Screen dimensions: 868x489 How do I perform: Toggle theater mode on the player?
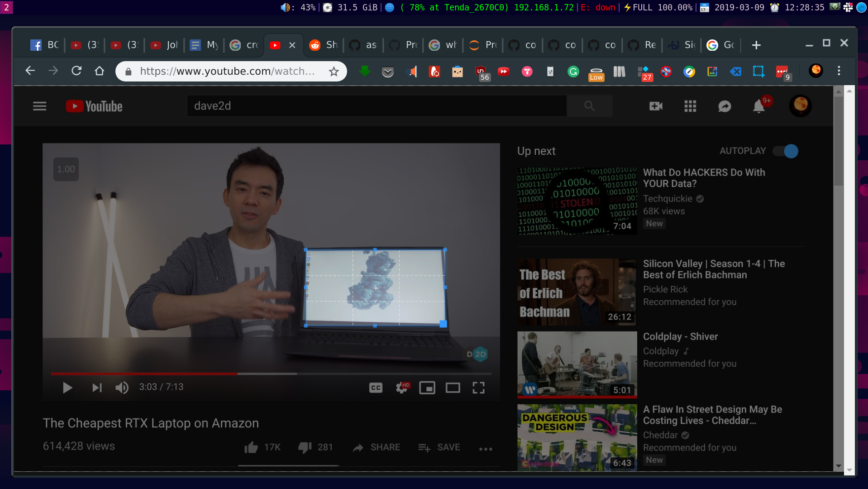tap(453, 388)
